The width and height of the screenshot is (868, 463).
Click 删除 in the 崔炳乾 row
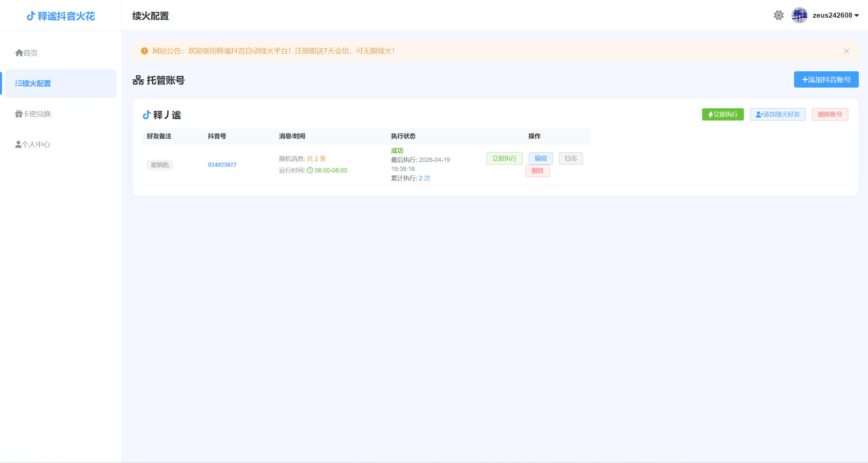pos(537,171)
